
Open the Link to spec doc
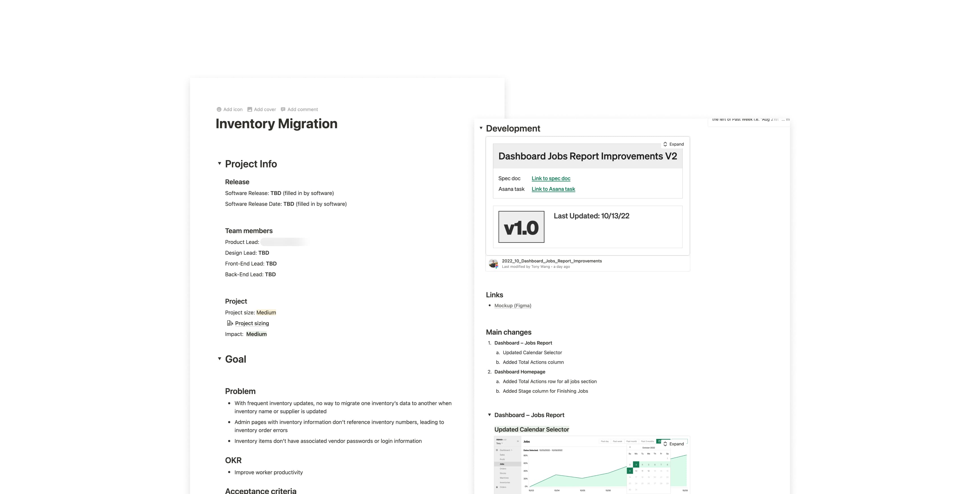click(551, 178)
